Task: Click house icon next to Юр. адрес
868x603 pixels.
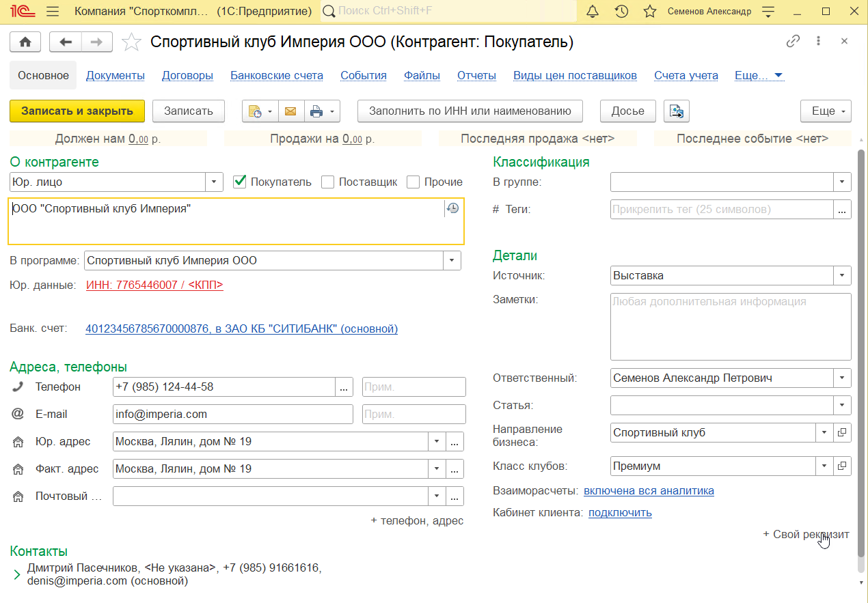Action: coord(18,442)
